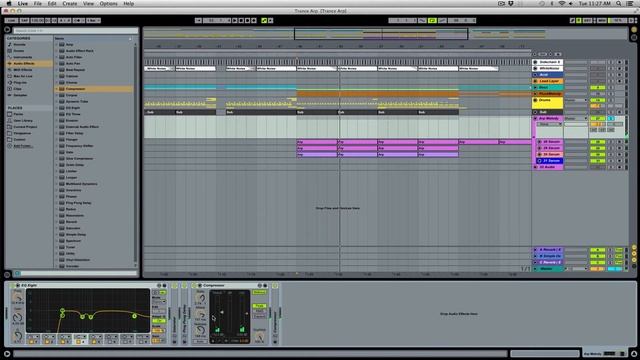Viewport: 640px width, 360px height.
Task: Adjust the EQ Eight Gain knob
Action: coord(18,318)
